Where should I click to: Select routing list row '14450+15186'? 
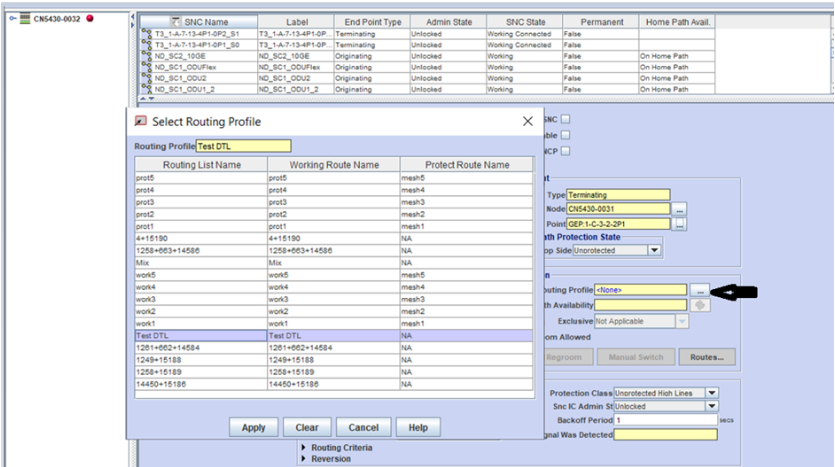334,384
